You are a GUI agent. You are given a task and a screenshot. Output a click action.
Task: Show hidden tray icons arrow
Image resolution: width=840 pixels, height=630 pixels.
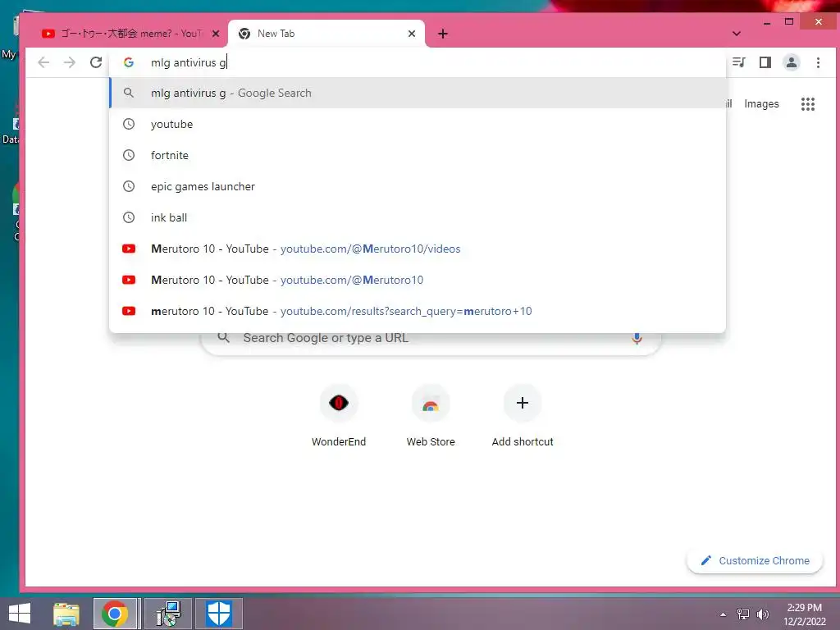tap(724, 614)
